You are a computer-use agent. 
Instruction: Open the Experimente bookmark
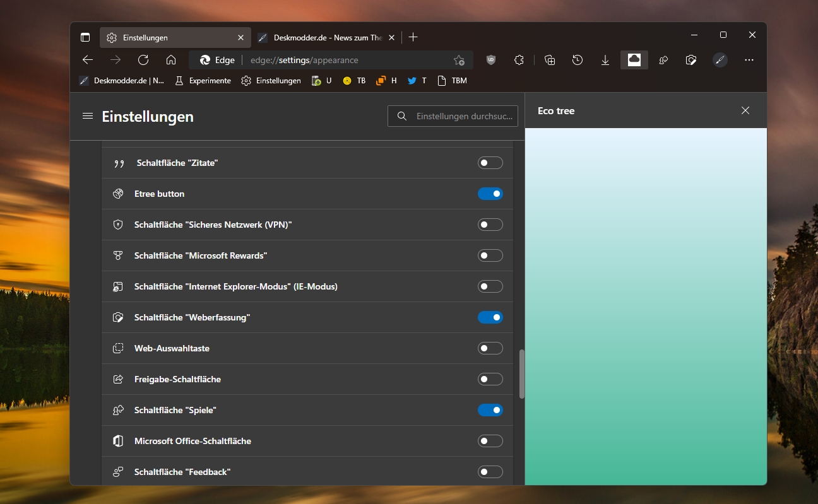point(203,81)
